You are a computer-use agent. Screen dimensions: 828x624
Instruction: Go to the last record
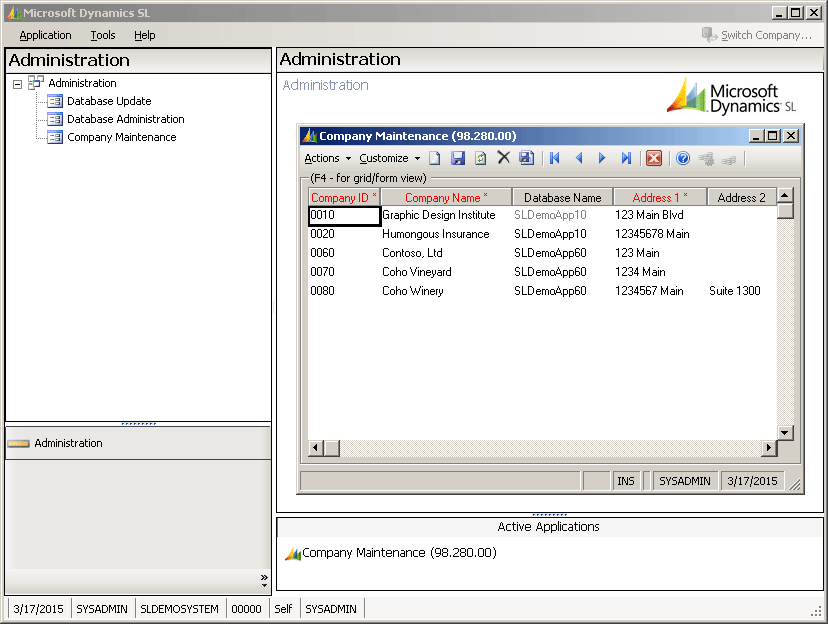pos(626,158)
